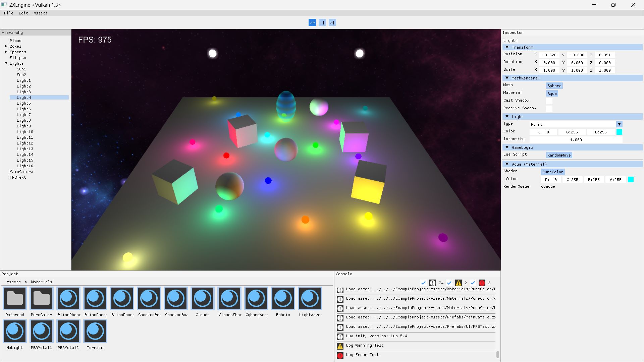Click the Intensity value field
The width and height of the screenshot is (644, 362).
[x=576, y=140]
